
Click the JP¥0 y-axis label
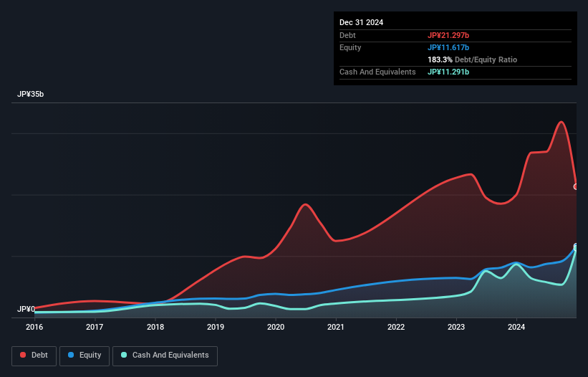click(x=26, y=309)
